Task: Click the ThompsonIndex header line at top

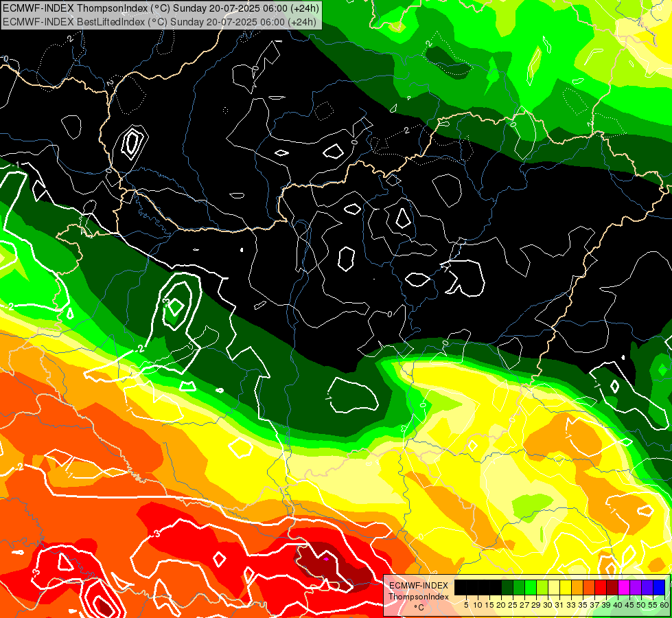Action: [x=161, y=8]
